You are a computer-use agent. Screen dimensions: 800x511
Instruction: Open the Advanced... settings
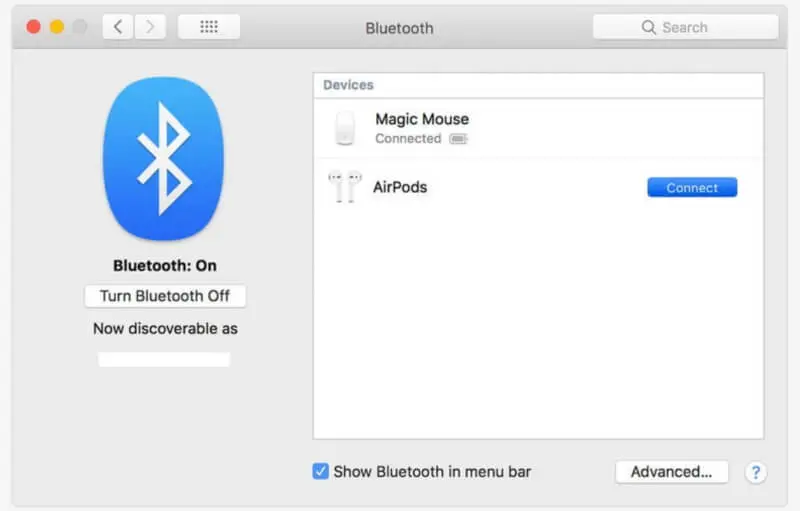(x=671, y=472)
